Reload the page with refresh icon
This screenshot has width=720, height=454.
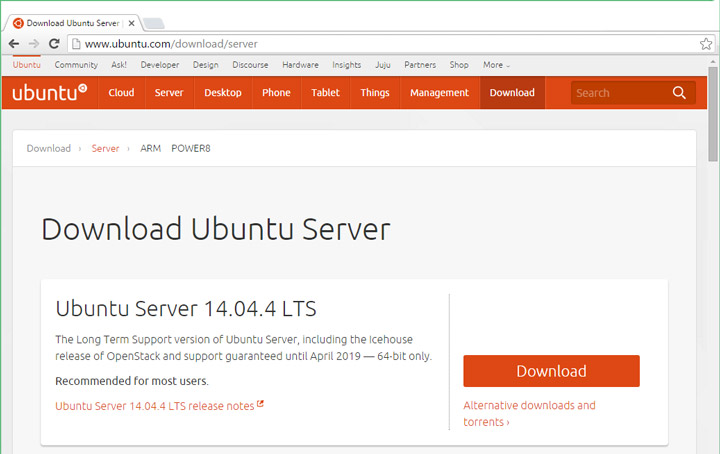click(x=54, y=44)
